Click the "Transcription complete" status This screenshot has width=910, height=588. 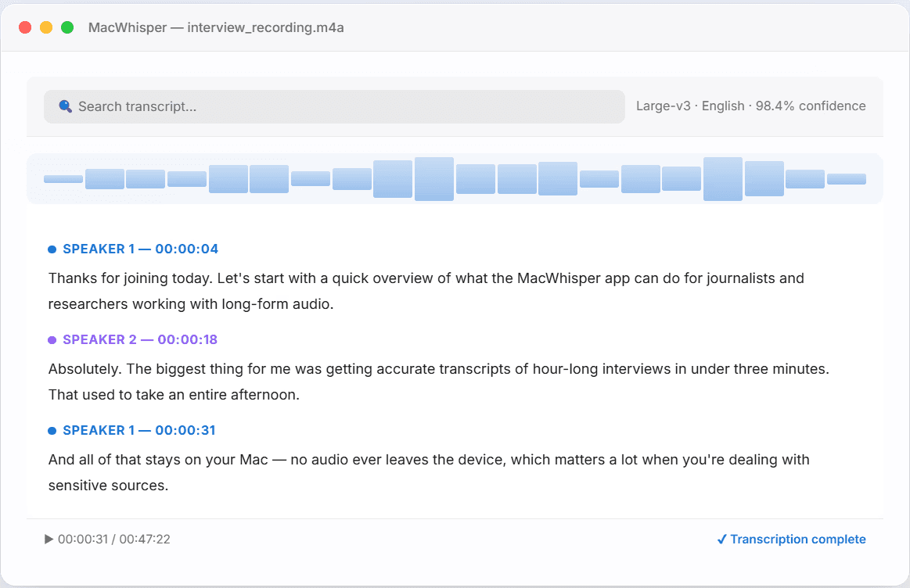click(x=797, y=540)
